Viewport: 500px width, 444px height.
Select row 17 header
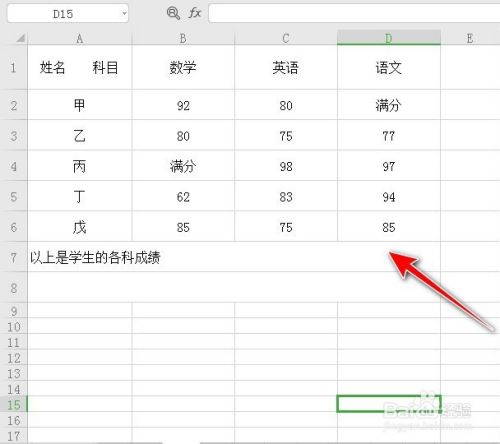click(x=14, y=436)
